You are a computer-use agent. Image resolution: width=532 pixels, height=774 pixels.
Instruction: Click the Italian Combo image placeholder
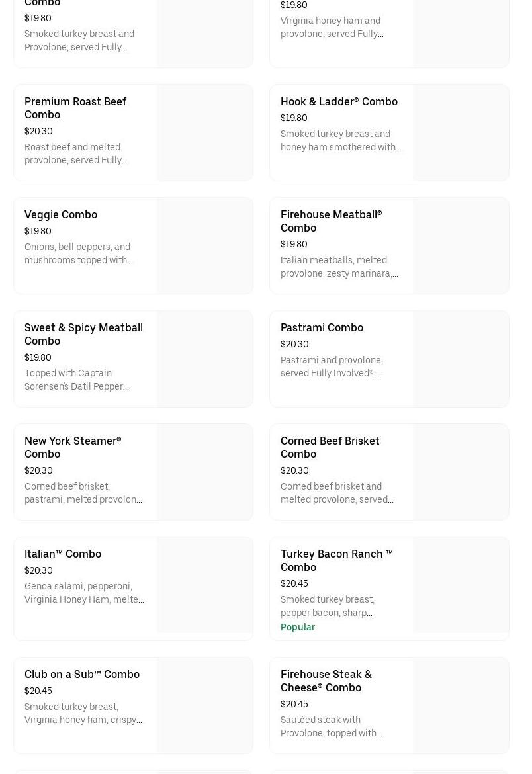pyautogui.click(x=204, y=588)
